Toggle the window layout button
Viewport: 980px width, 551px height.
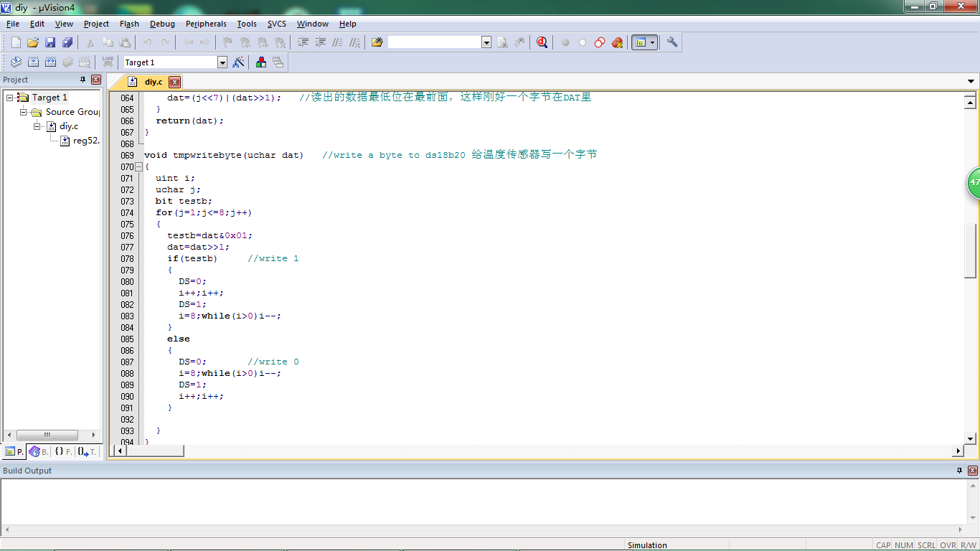[641, 42]
